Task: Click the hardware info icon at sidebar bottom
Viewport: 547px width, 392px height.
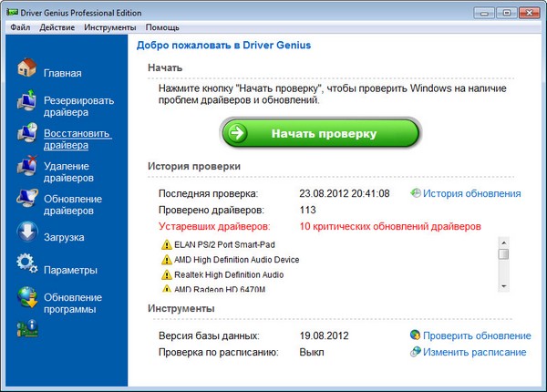Action: pyautogui.click(x=27, y=328)
